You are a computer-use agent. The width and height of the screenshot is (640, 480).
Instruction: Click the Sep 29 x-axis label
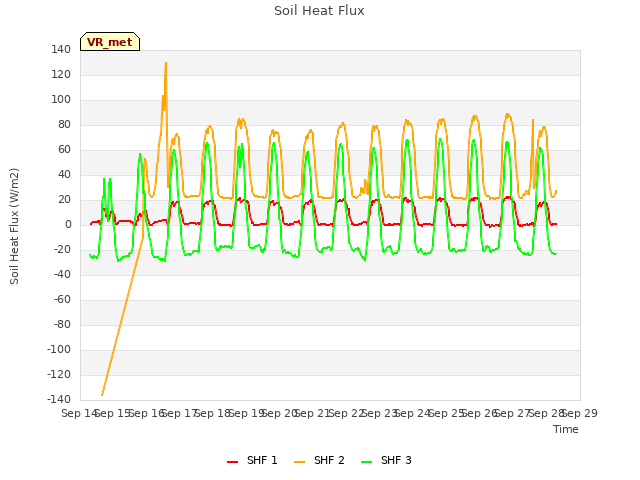(582, 413)
